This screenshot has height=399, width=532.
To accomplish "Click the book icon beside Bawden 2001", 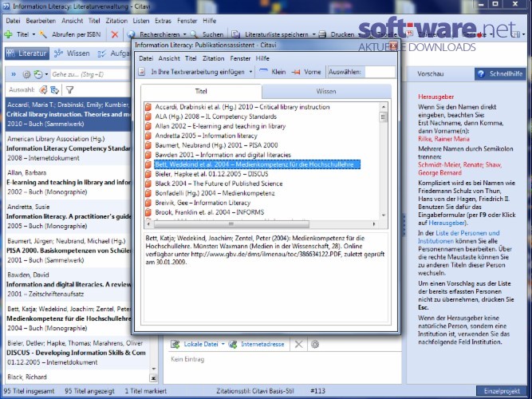I will pyautogui.click(x=148, y=155).
